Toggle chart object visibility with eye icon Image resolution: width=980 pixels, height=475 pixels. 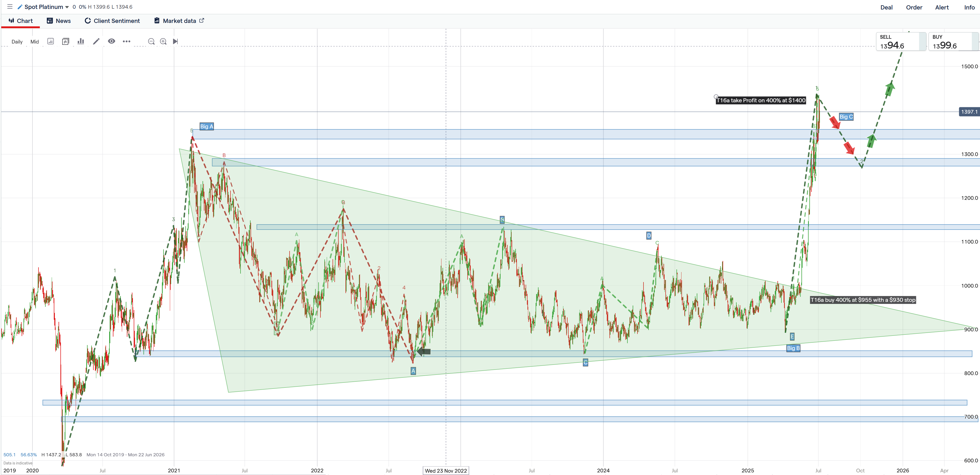click(x=111, y=41)
